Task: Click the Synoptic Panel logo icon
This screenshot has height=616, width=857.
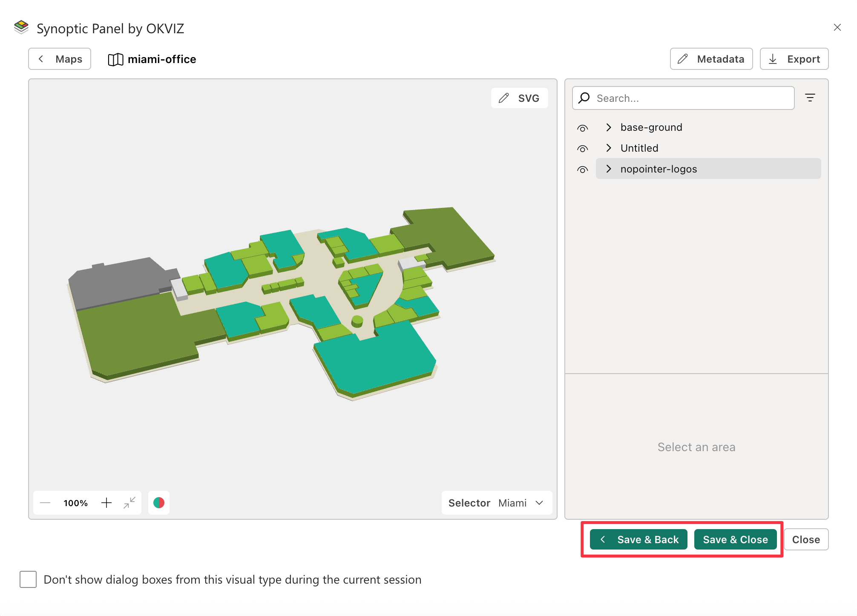Action: tap(21, 27)
